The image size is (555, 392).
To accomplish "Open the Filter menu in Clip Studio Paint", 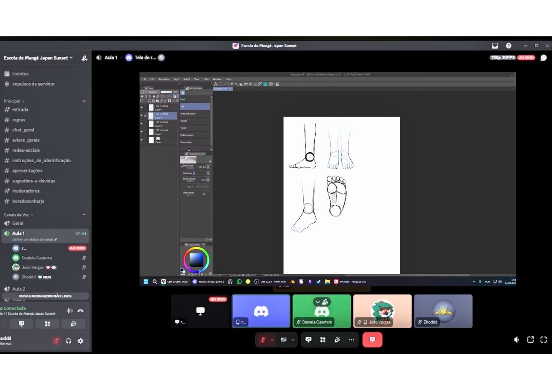I will point(206,79).
